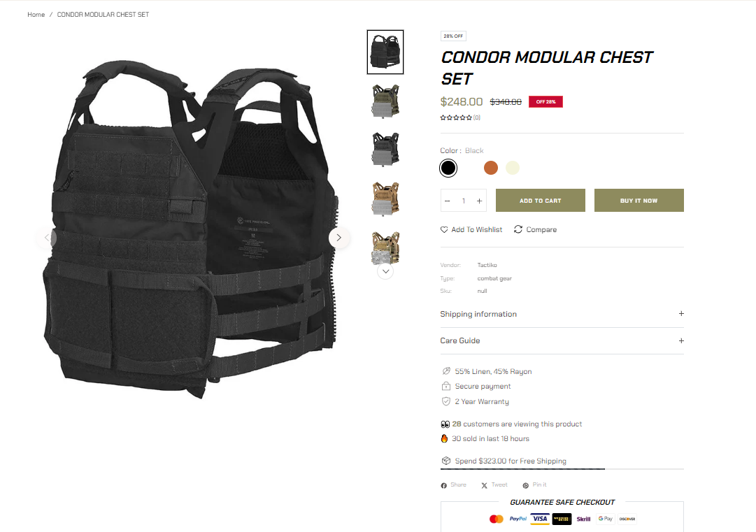Pin the product with Pinterest icon
Viewport: 756px width, 532px height.
[525, 485]
